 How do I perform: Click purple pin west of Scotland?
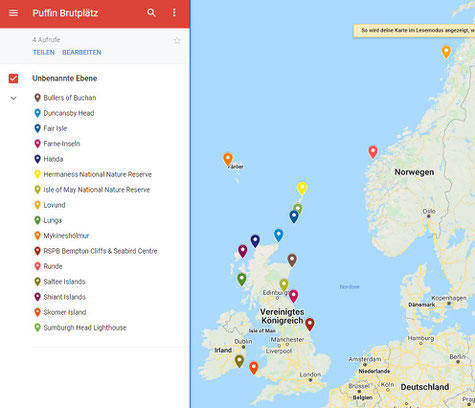coord(243,250)
